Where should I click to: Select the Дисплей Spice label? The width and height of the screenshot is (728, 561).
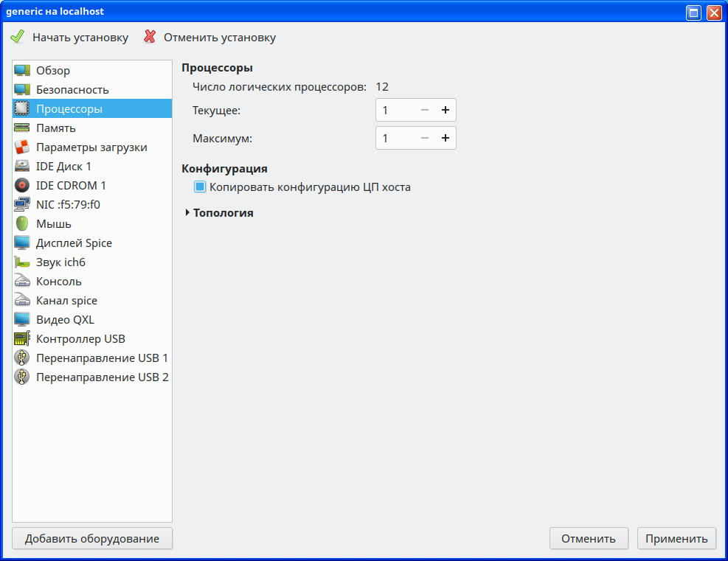(x=74, y=243)
